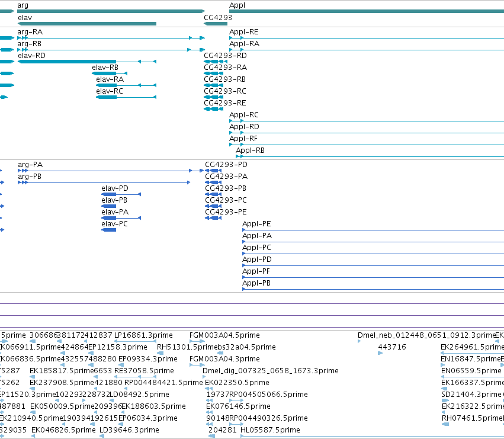Pick protein CG4293-PE
Screen dimensions: 504x439
pyautogui.click(x=226, y=212)
